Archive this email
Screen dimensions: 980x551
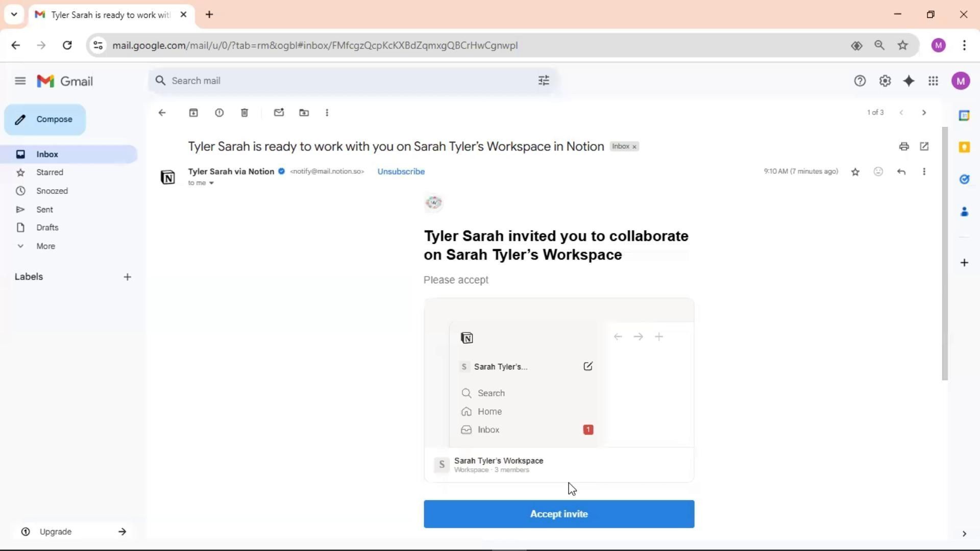click(193, 113)
